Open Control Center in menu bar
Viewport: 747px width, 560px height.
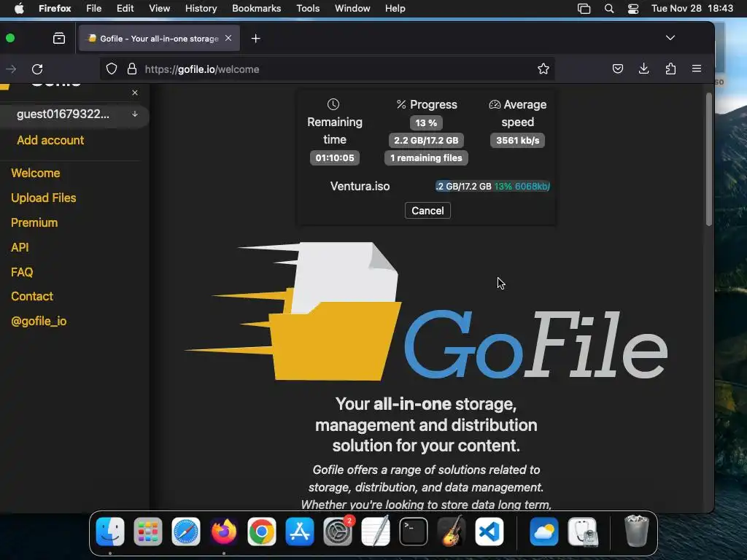tap(633, 9)
